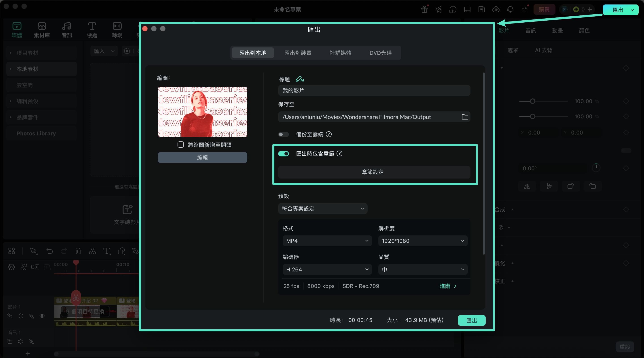Click the first 100.00 % scale slider handle
Viewport: 644px width, 358px height.
(x=532, y=101)
